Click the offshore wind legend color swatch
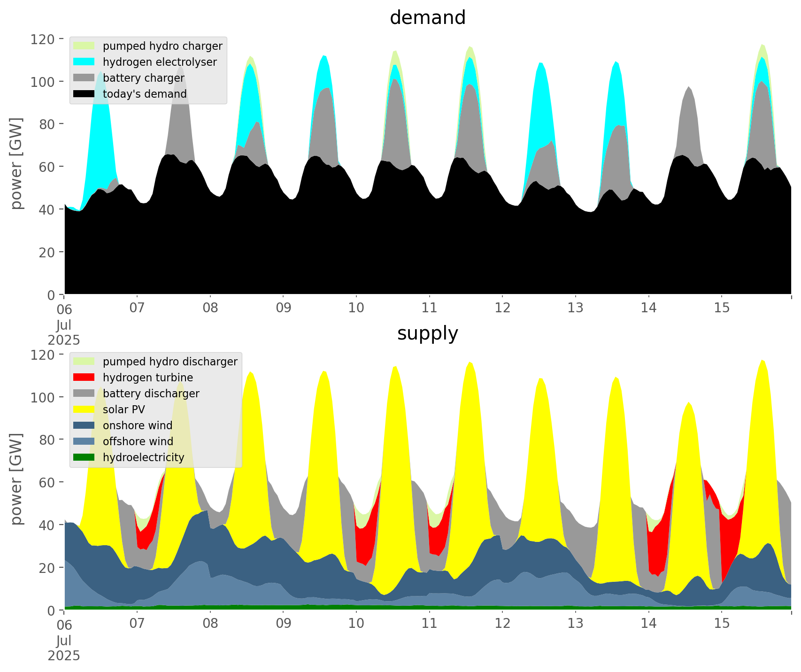801x672 pixels. [84, 441]
